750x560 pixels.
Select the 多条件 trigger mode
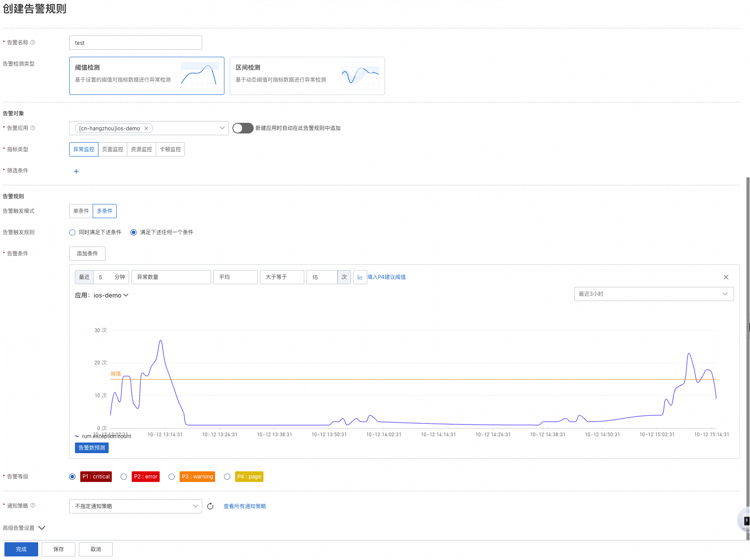105,211
